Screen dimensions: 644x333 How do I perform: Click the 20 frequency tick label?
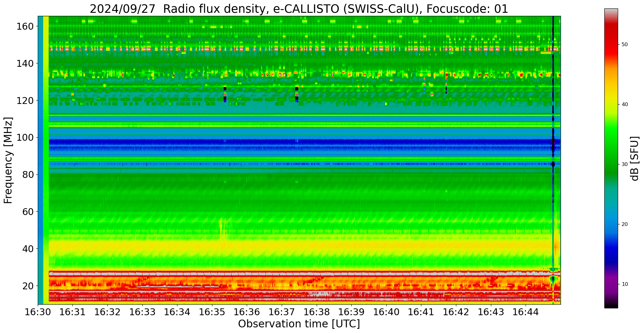point(28,286)
